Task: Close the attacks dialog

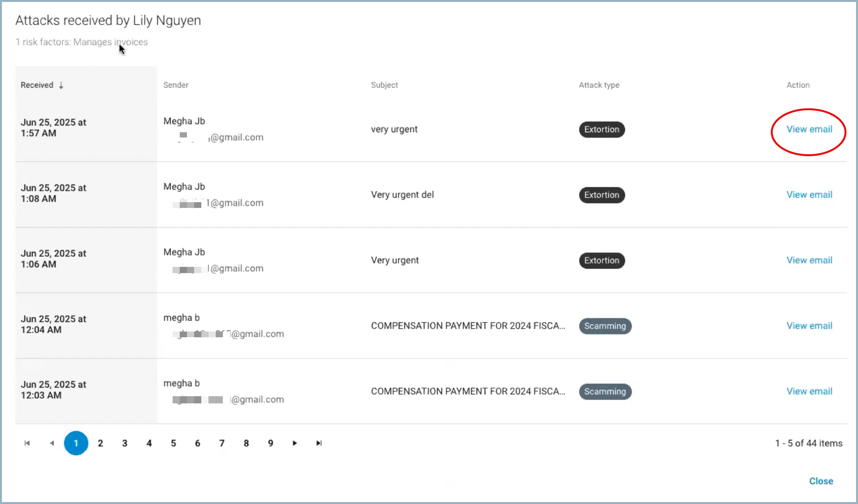Action: [821, 481]
